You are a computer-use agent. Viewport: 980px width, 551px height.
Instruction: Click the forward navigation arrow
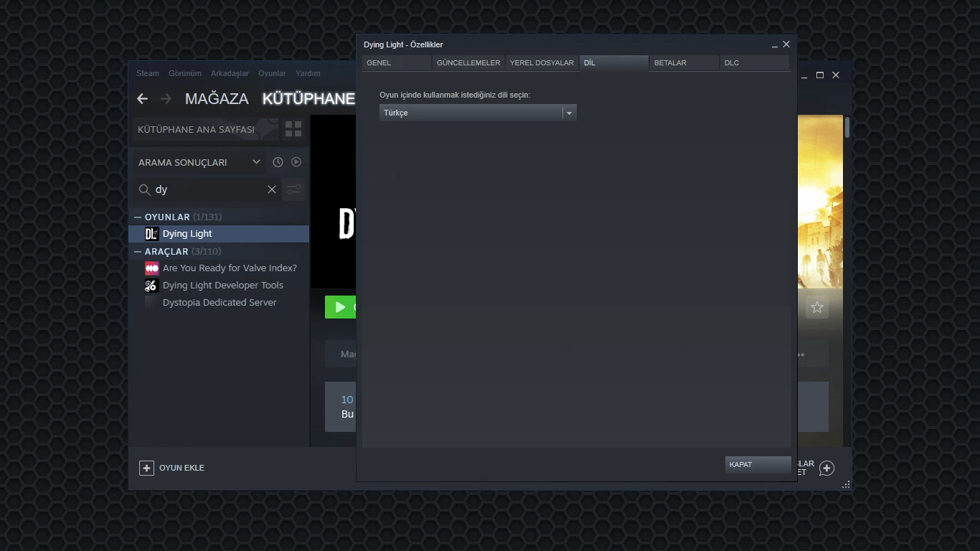click(x=166, y=99)
